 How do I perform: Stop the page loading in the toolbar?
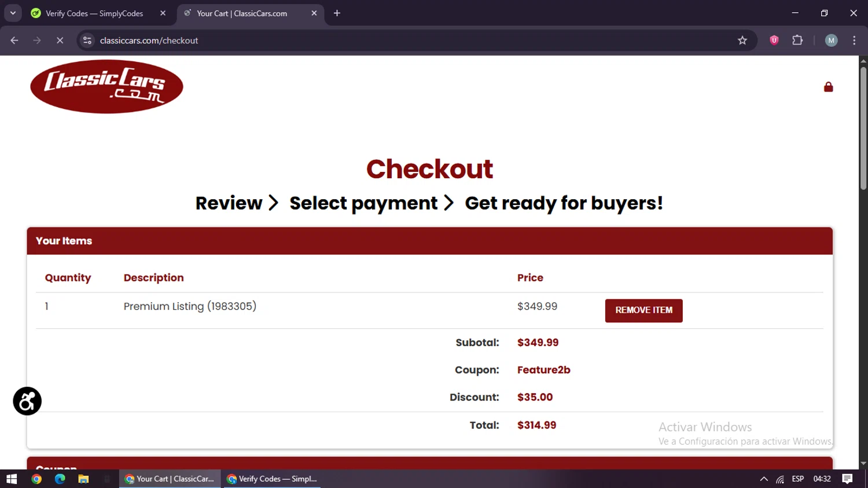coord(60,41)
